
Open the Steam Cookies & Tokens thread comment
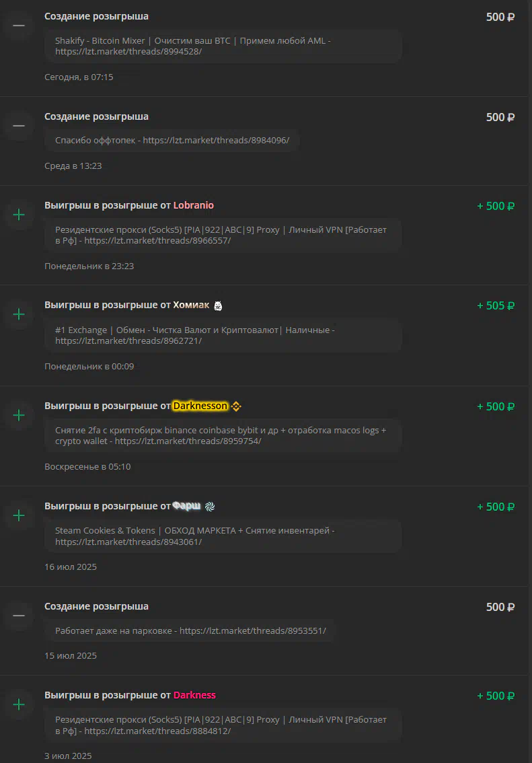point(223,536)
